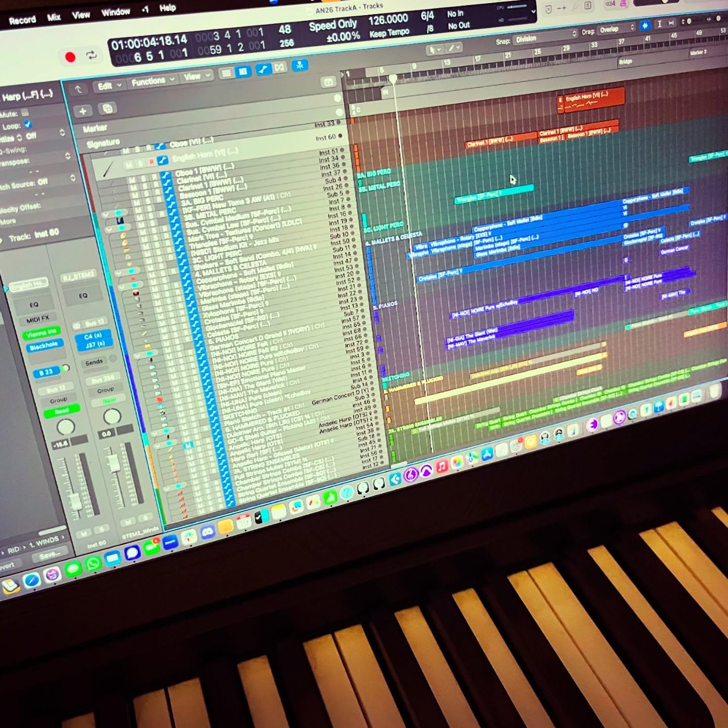Mute the Inst 60 channel strip
The width and height of the screenshot is (728, 728).
click(x=83, y=534)
